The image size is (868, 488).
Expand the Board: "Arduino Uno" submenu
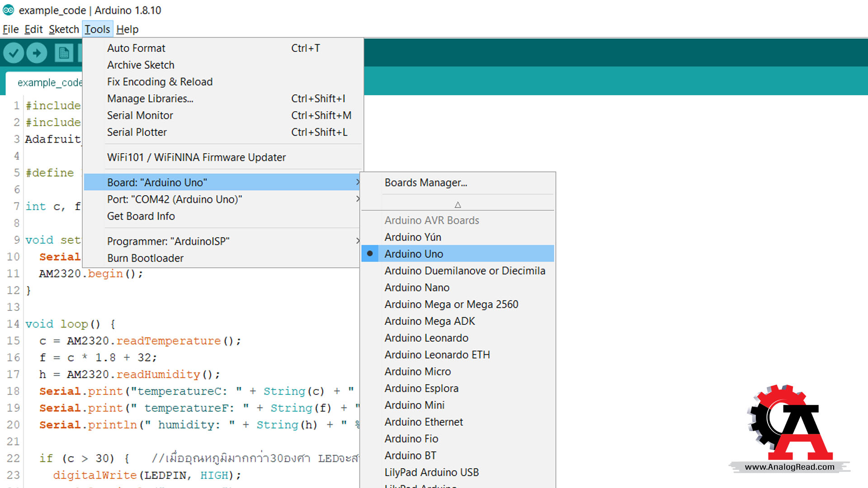[222, 182]
